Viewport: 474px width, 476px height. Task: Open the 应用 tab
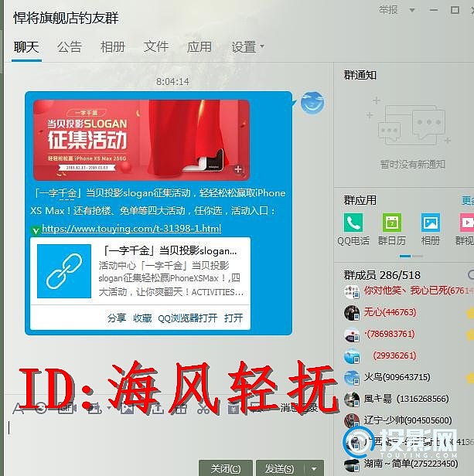[199, 46]
